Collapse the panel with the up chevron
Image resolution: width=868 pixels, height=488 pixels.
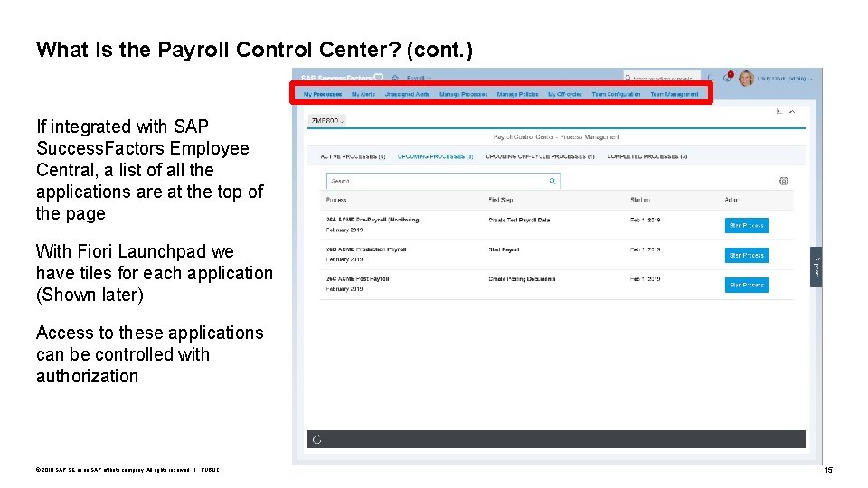click(x=792, y=112)
